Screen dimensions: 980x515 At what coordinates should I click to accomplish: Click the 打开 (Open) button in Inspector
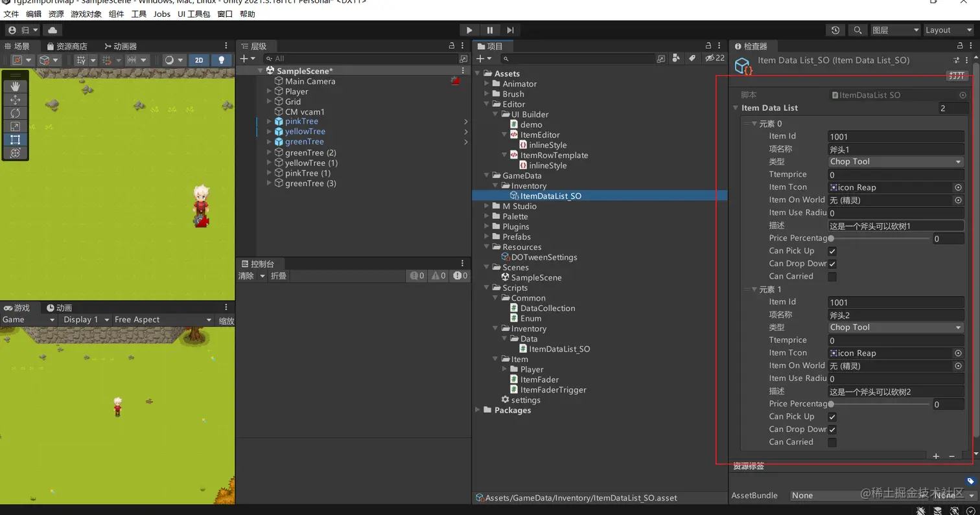[957, 76]
